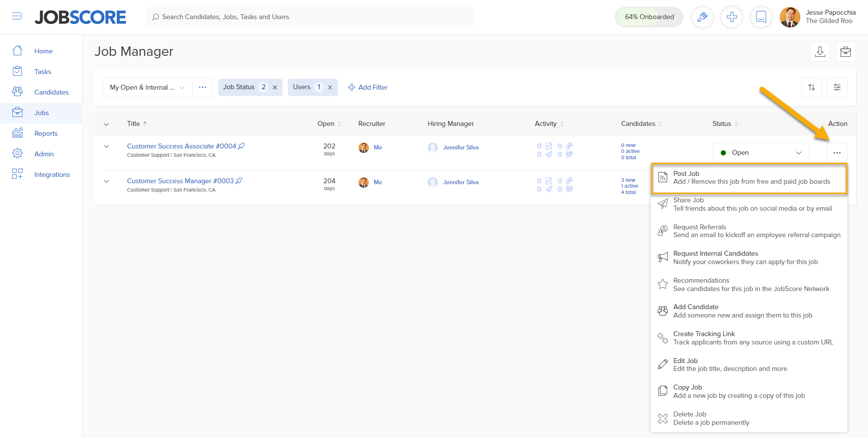Open the My Open & Internal view dropdown
Screen dimensions: 868x438
[148, 87]
